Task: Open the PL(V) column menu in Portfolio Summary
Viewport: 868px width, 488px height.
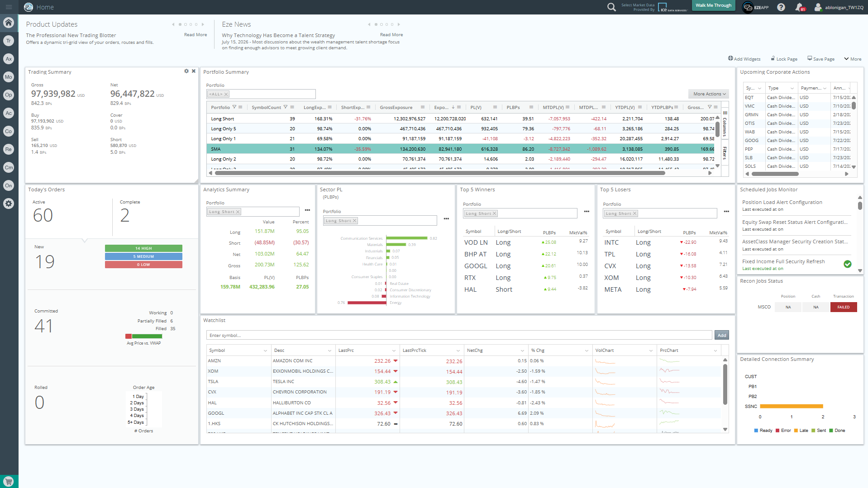Action: pyautogui.click(x=495, y=107)
